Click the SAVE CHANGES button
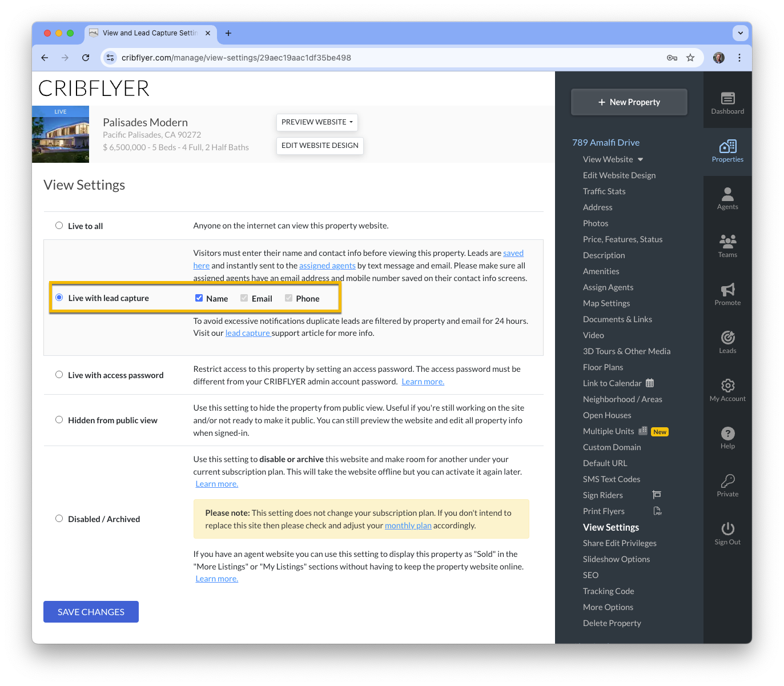This screenshot has width=784, height=686. click(x=91, y=612)
